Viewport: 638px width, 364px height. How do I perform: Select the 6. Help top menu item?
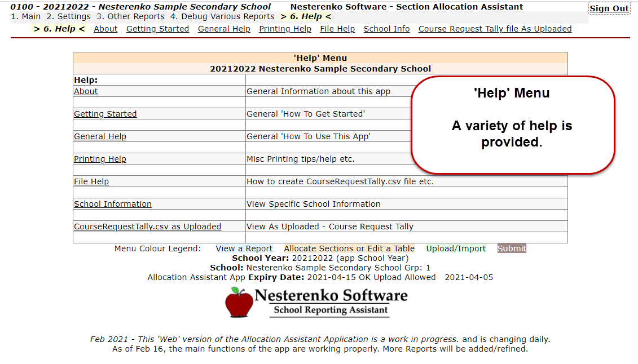306,17
